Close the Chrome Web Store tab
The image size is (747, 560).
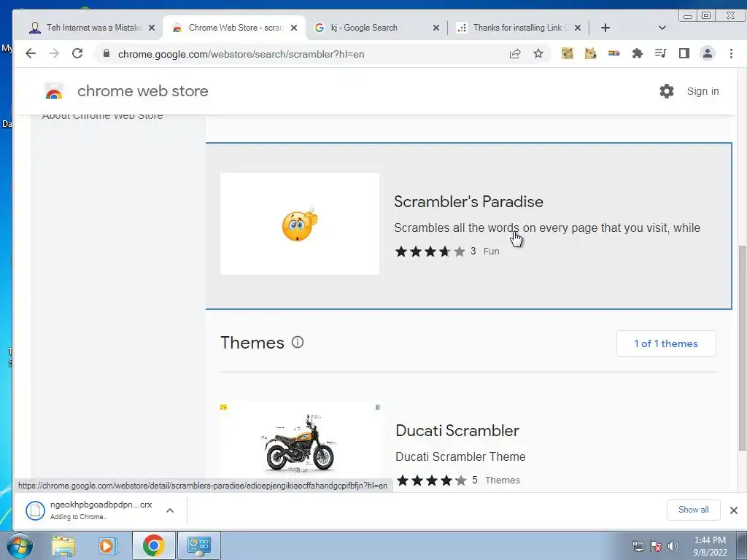point(294,28)
